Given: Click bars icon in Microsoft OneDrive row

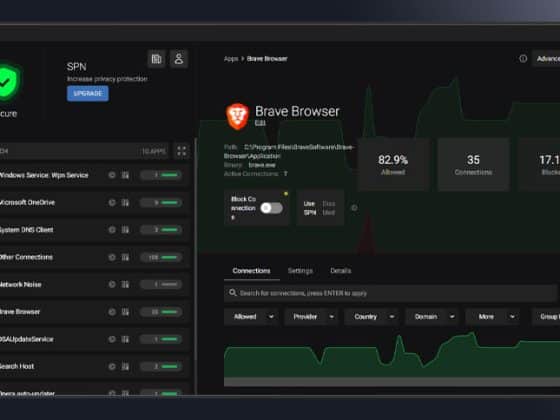Looking at the screenshot, I should (125, 202).
